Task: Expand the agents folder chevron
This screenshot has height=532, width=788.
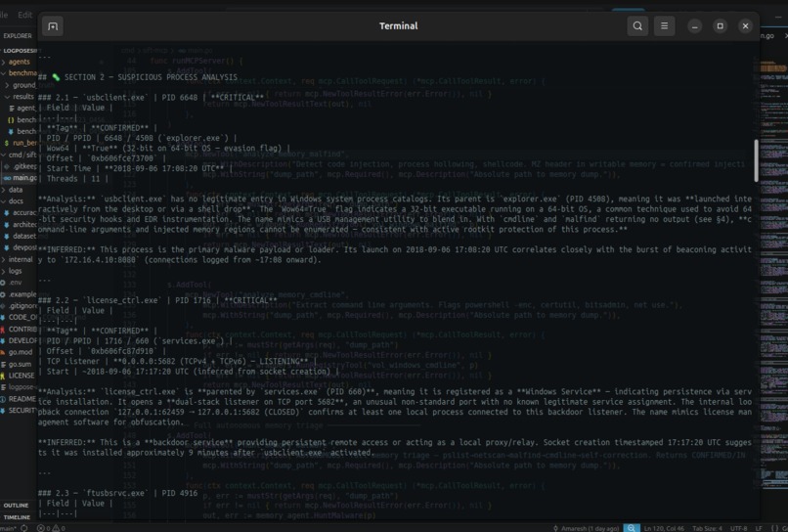Action: (4, 62)
